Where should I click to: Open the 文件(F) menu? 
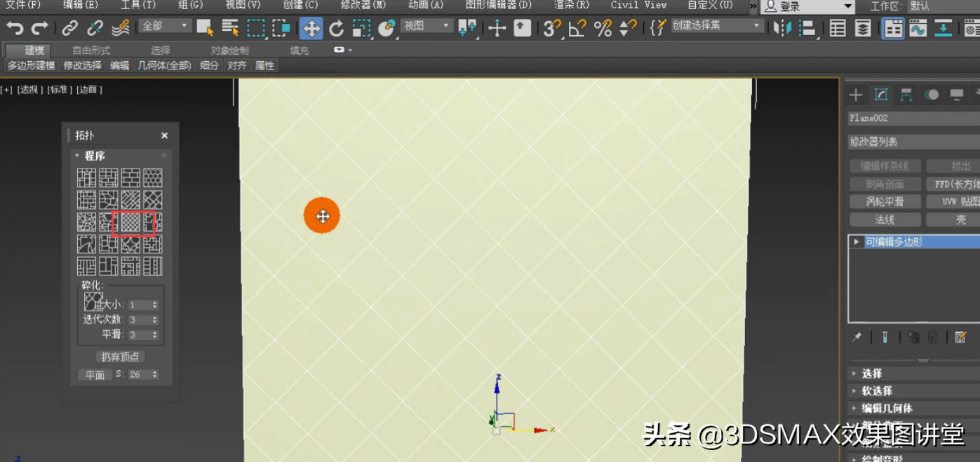23,5
